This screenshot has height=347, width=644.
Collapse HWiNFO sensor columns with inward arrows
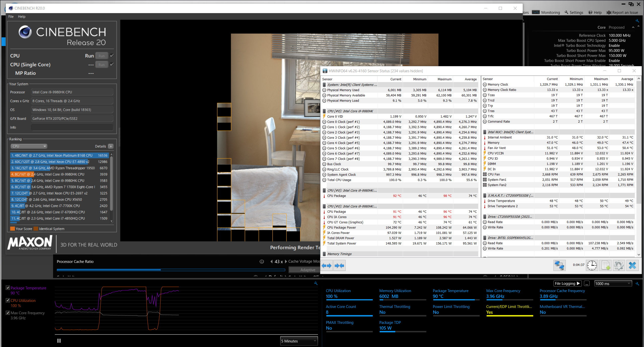pos(339,266)
